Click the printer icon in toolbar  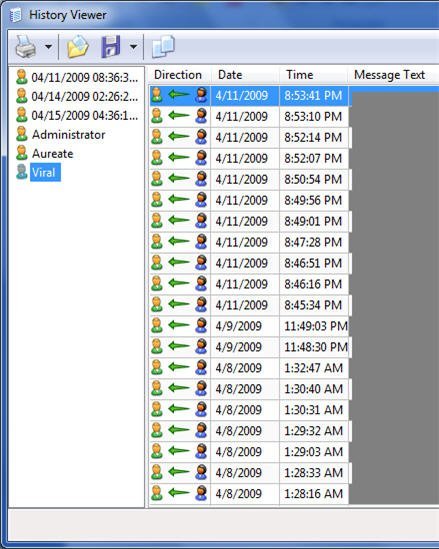[x=26, y=46]
